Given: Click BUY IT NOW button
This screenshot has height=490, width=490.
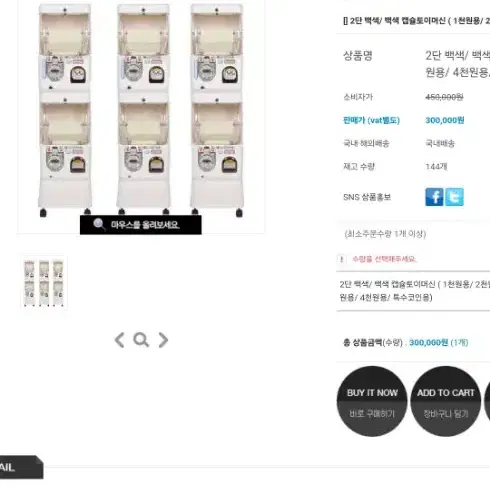Looking at the screenshot, I should coord(372,401).
